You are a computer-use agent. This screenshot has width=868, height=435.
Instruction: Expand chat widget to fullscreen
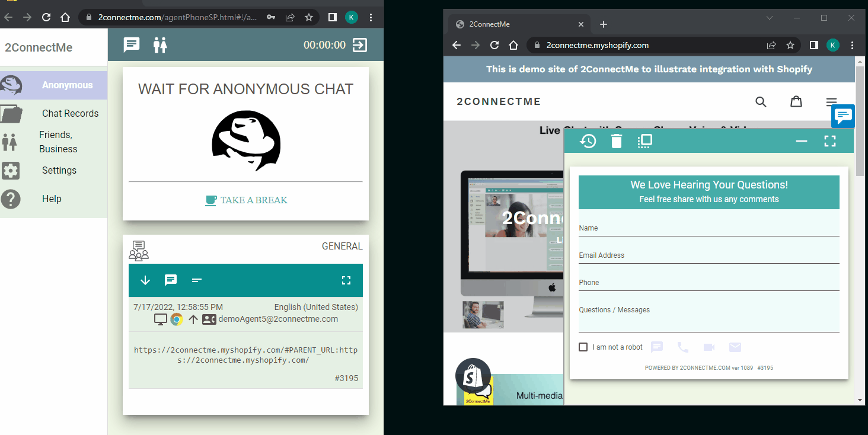tap(830, 141)
